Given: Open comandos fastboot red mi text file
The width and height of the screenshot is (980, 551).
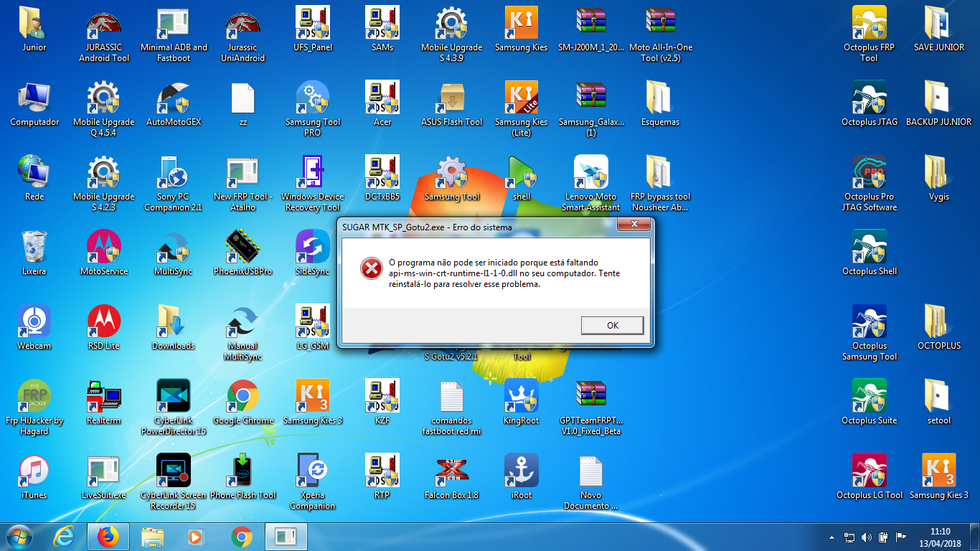Looking at the screenshot, I should 452,408.
